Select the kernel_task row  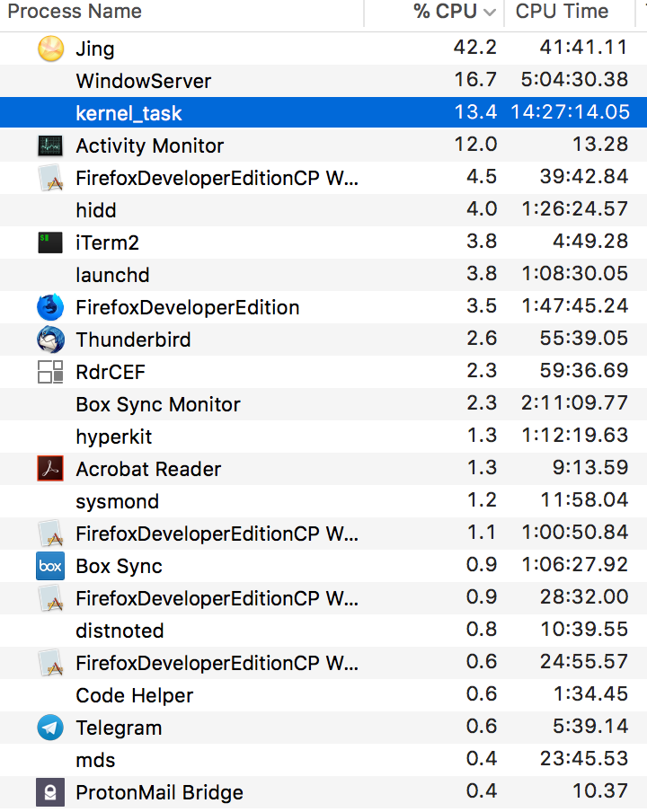coord(323,112)
